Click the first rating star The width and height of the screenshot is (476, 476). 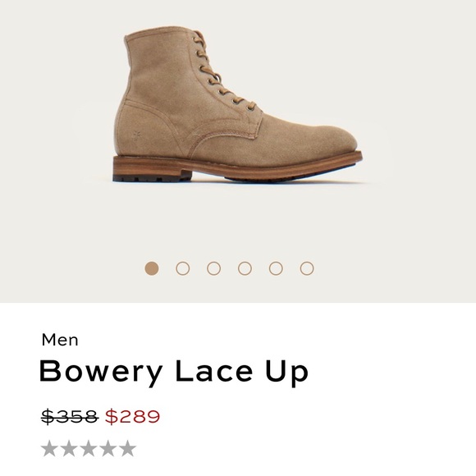49,448
